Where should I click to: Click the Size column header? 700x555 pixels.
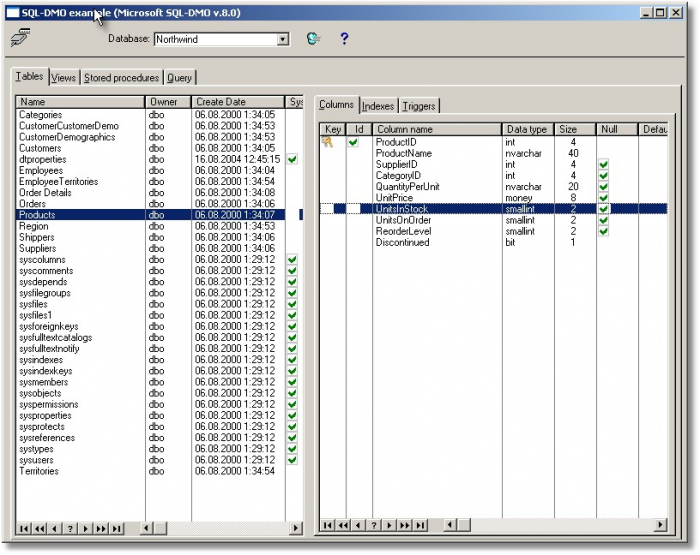pos(575,130)
